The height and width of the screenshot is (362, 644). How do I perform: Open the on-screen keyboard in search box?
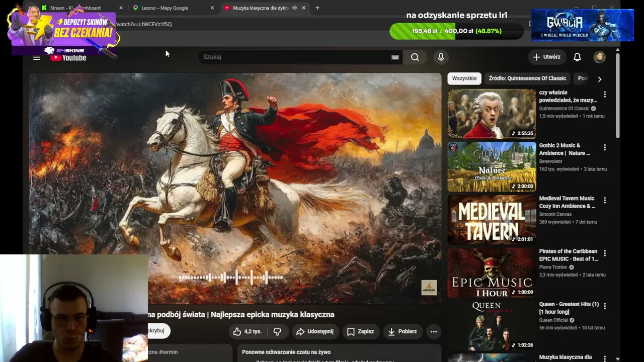(x=395, y=57)
